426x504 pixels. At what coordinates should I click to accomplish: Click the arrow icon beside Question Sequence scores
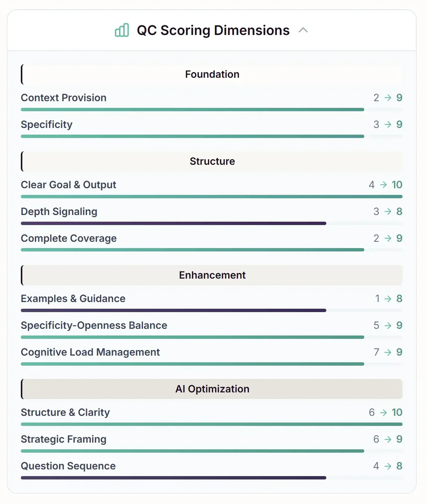pos(388,466)
